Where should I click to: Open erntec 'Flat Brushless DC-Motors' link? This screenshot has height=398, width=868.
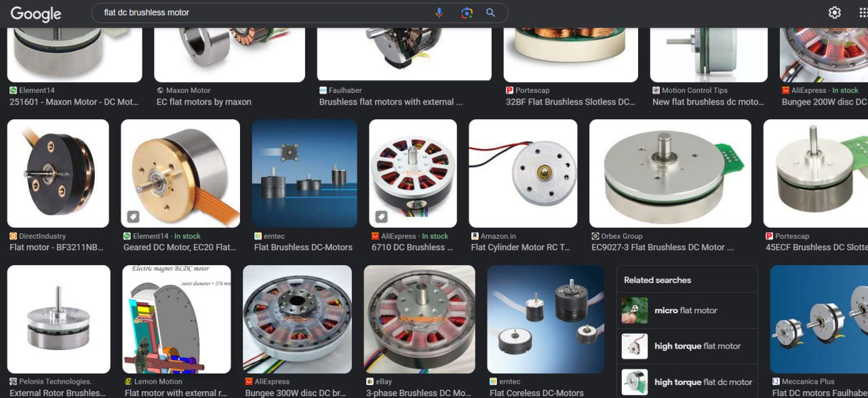(x=303, y=247)
